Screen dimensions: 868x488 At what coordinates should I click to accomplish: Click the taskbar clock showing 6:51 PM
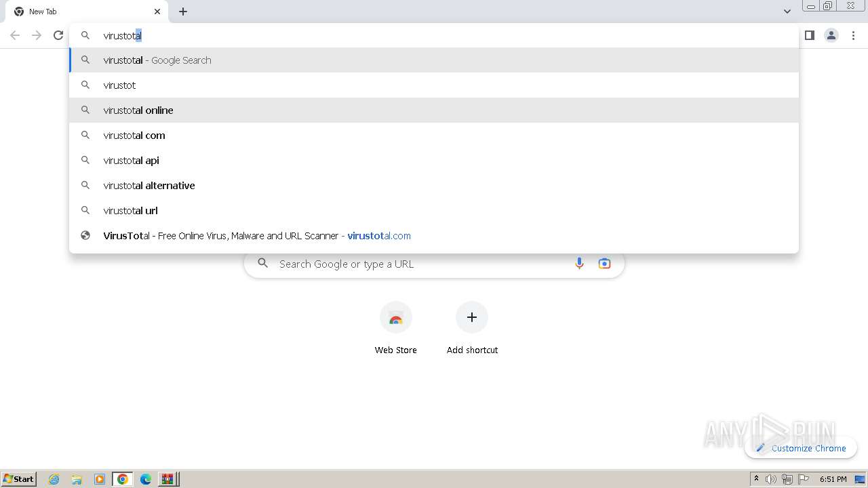[833, 479]
